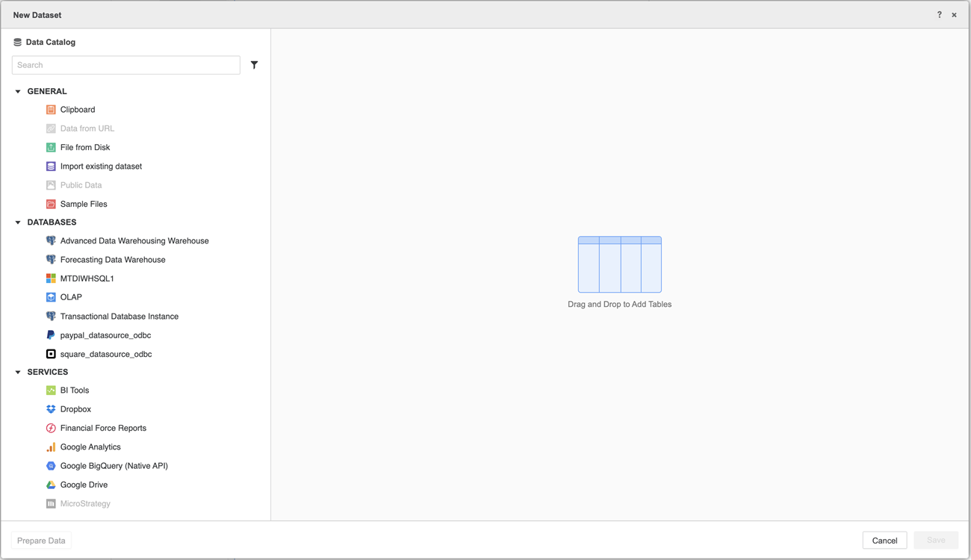Viewport: 971px width, 560px height.
Task: Click the Sample Files icon
Action: (51, 204)
